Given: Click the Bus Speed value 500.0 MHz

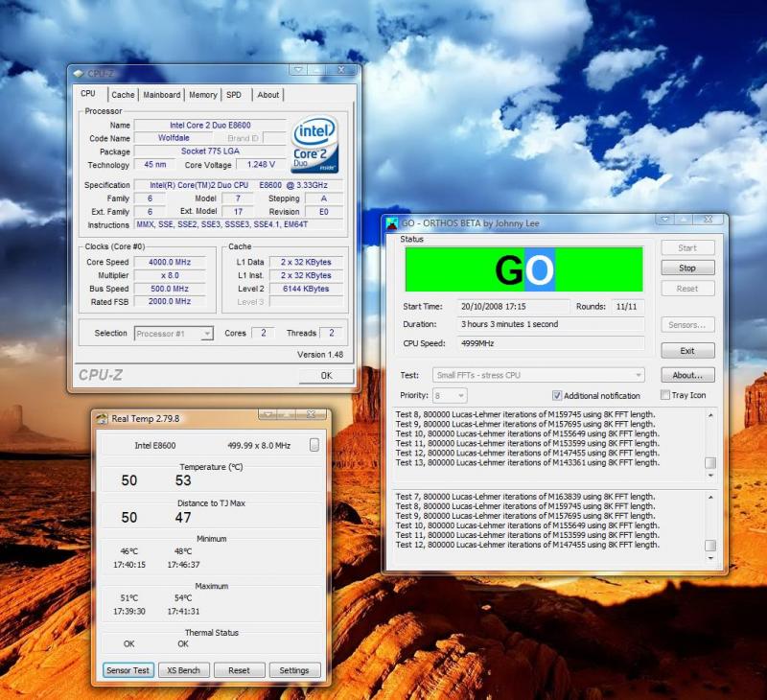Looking at the screenshot, I should click(x=170, y=289).
